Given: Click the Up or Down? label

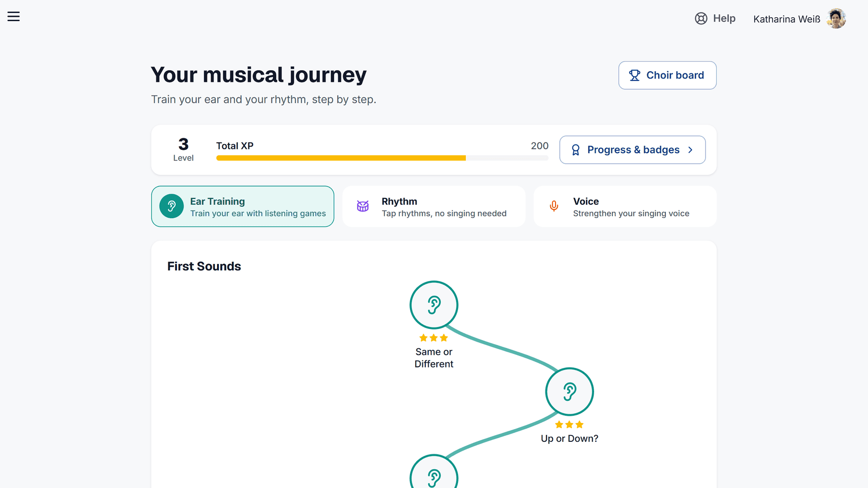Looking at the screenshot, I should pyautogui.click(x=570, y=438).
